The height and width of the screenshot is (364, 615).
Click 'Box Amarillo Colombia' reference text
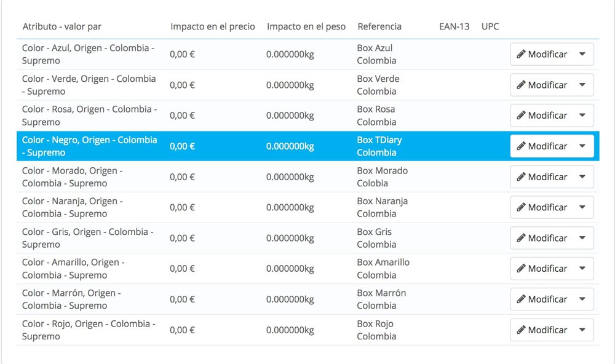coord(383,268)
